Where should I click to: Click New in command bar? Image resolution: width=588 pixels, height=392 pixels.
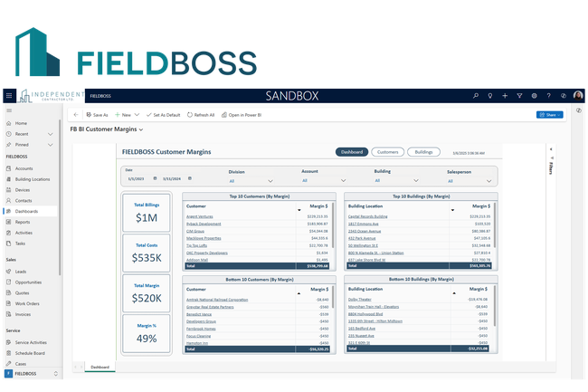click(x=123, y=115)
